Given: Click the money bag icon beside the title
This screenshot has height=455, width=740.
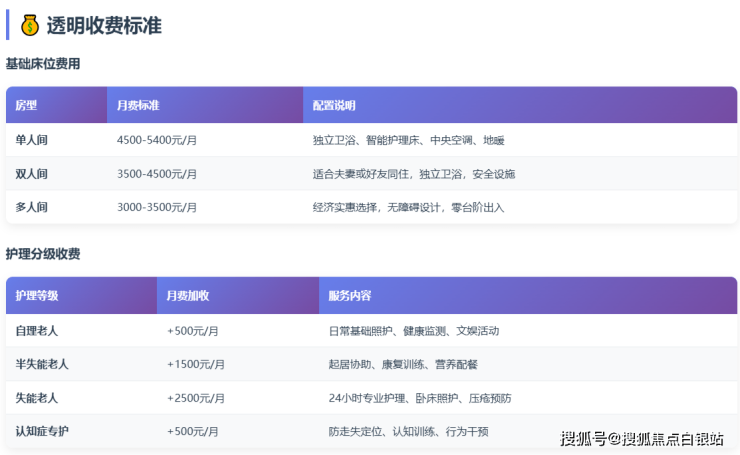Looking at the screenshot, I should click(x=30, y=25).
